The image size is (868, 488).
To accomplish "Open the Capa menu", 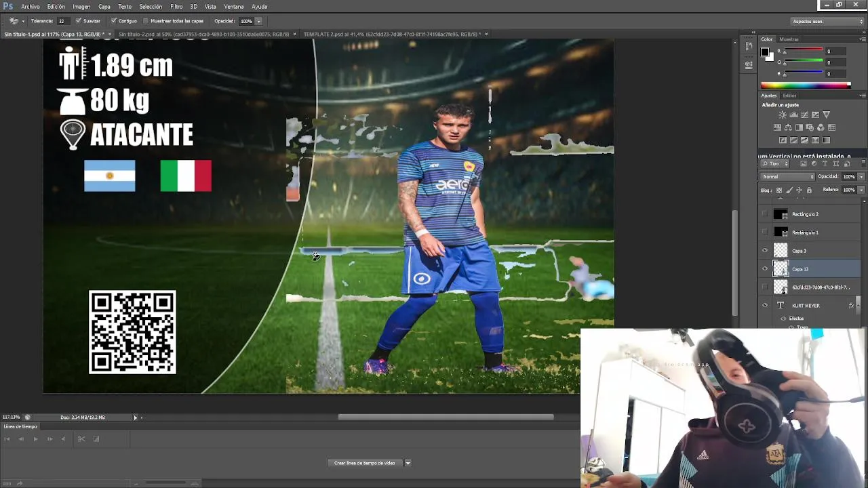I will click(x=104, y=7).
